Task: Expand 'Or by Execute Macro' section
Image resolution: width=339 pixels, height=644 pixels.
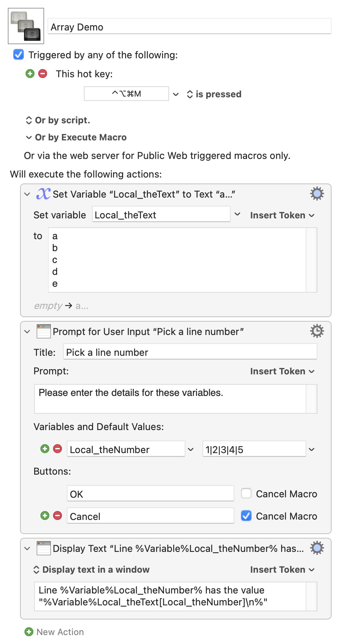Action: (29, 137)
